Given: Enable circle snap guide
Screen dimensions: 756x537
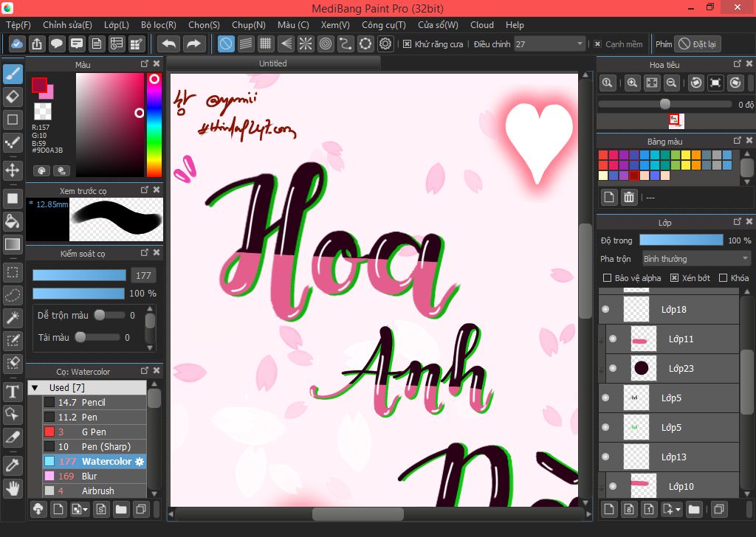Looking at the screenshot, I should pyautogui.click(x=326, y=44).
